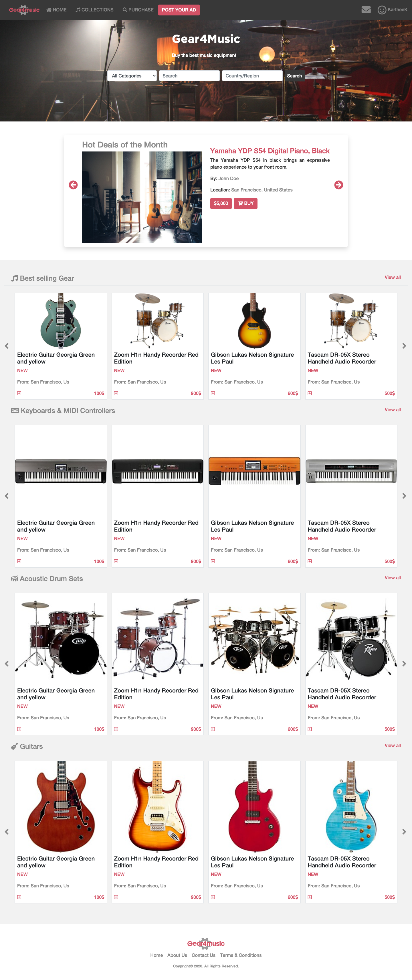Open the PURCHASE menu item
The width and height of the screenshot is (412, 980).
point(138,10)
